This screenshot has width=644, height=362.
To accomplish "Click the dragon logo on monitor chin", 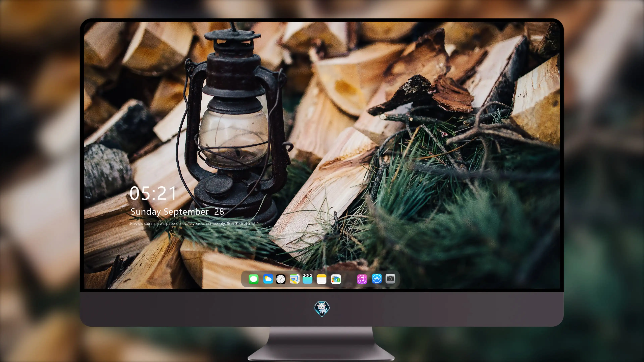I will [x=322, y=309].
